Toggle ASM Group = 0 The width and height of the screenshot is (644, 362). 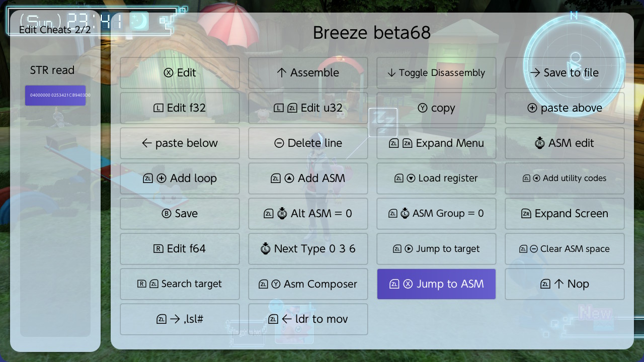click(436, 214)
